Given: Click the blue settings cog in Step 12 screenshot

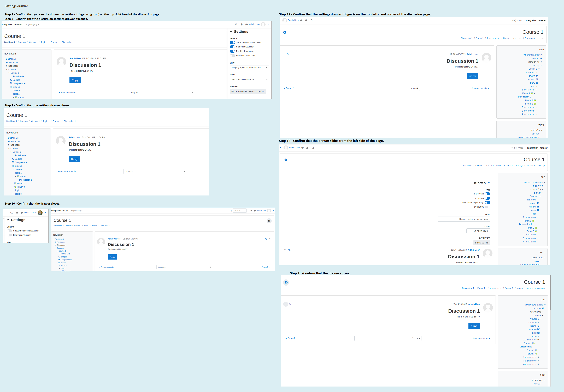Looking at the screenshot, I should (x=284, y=32).
